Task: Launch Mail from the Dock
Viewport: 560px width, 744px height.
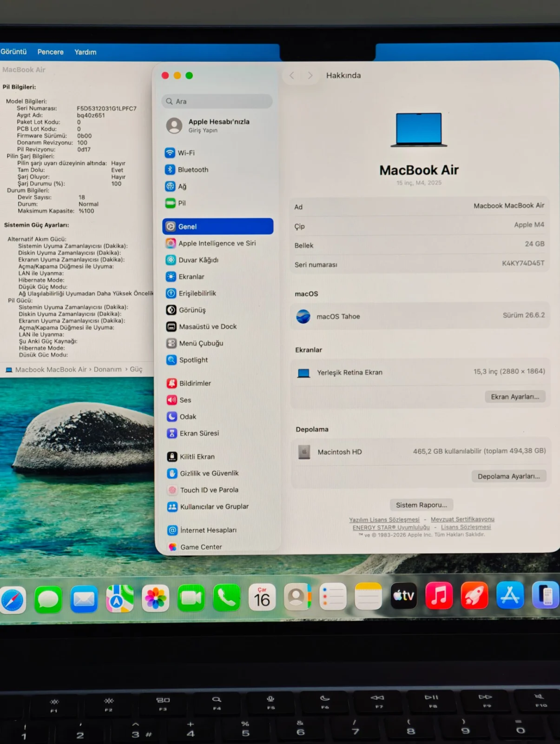Action: 84,598
